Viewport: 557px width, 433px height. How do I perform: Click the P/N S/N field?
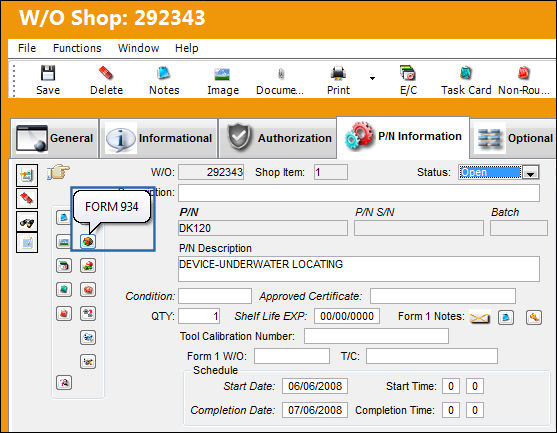coord(419,228)
